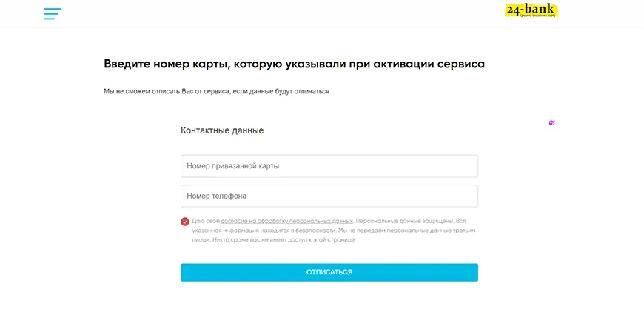Open the hamburger navigation menu

[x=52, y=13]
